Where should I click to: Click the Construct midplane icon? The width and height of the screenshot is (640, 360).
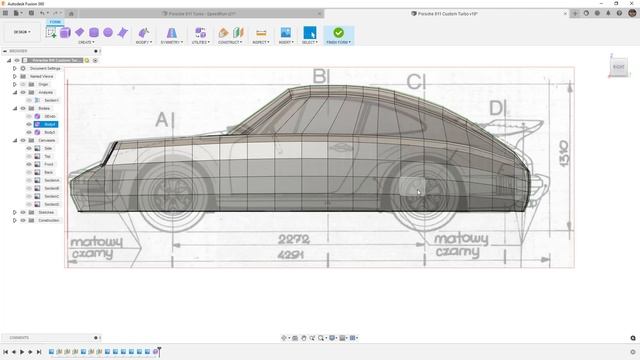238,33
